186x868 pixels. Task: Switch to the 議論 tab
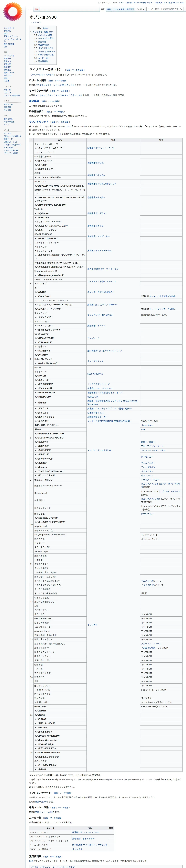point(37,9)
